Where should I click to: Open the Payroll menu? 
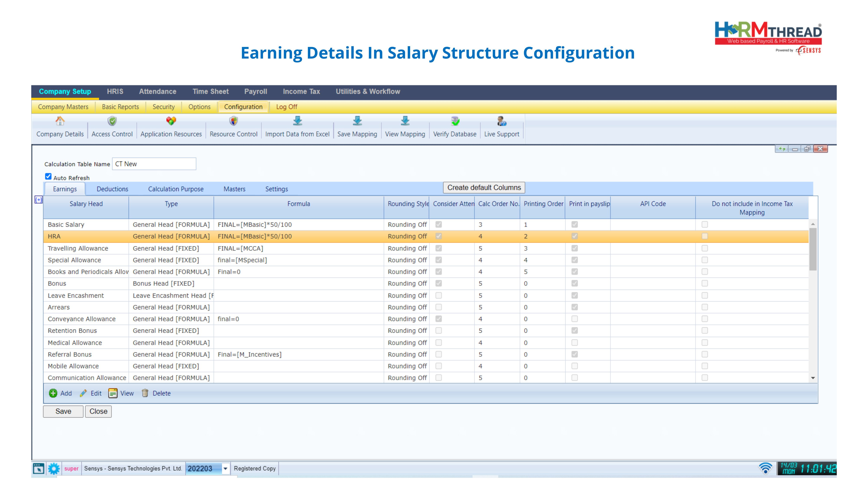[255, 92]
